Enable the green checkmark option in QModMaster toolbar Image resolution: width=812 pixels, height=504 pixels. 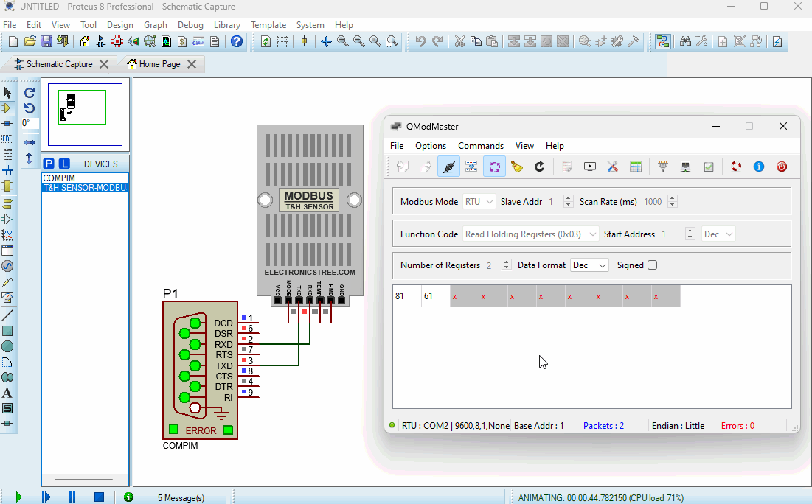(x=709, y=167)
